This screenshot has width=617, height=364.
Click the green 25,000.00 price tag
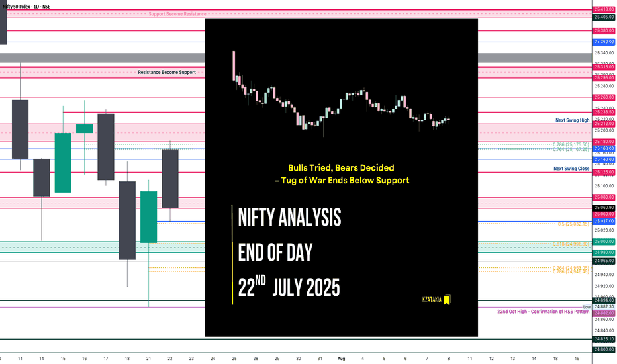point(604,242)
